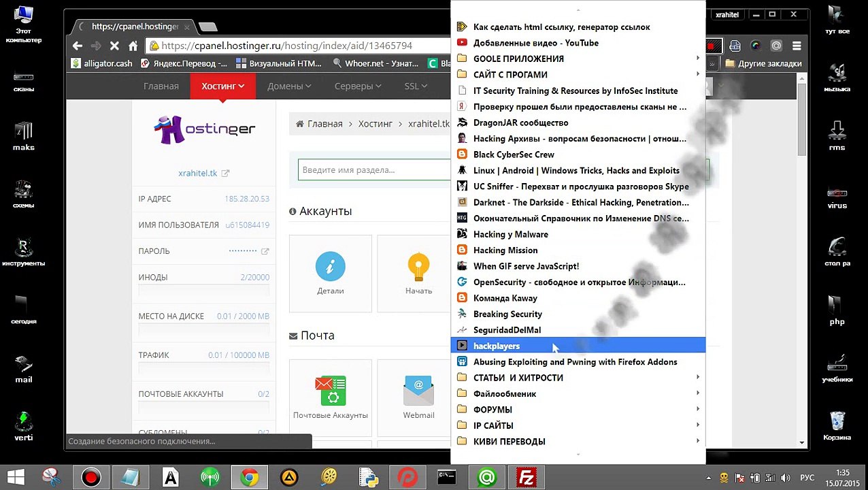Open Как сделать html ссылку bookmark
This screenshot has height=490, width=868.
click(x=578, y=27)
